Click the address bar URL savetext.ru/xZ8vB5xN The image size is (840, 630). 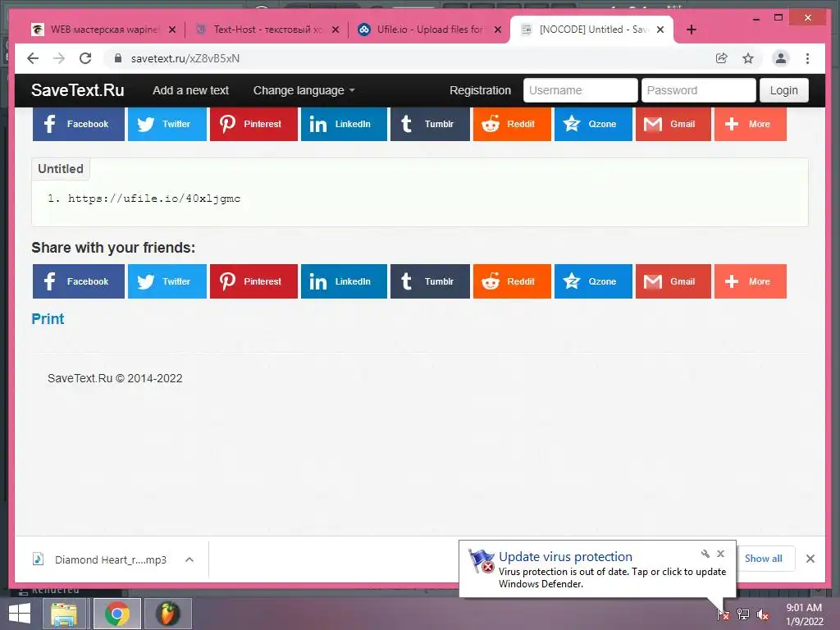coord(185,58)
